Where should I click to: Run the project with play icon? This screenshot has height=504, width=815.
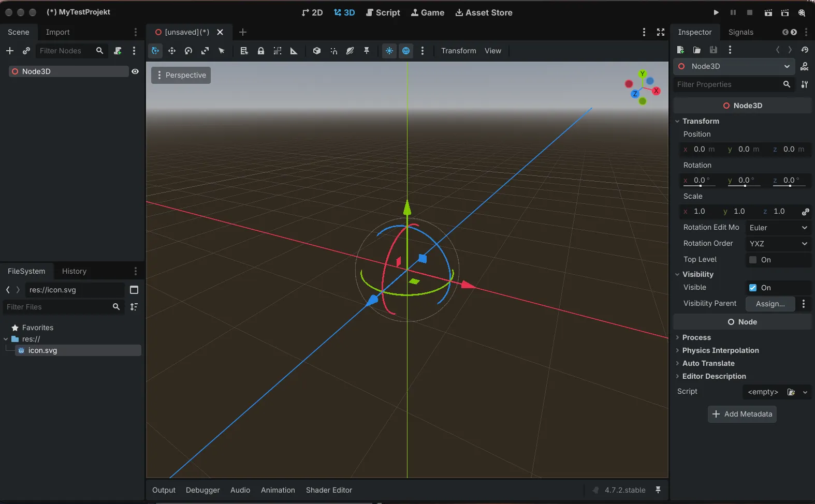click(716, 12)
